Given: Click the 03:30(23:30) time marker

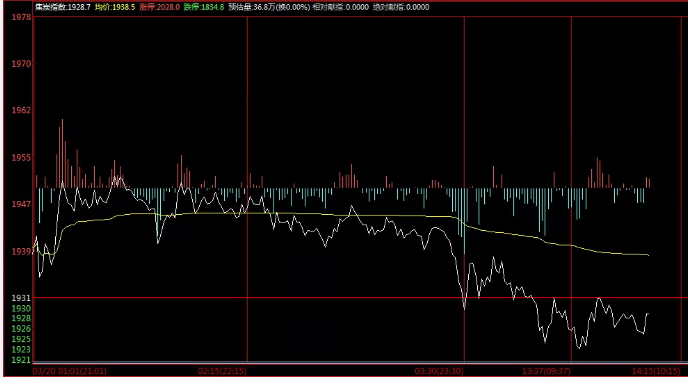Looking at the screenshot, I should point(439,371).
